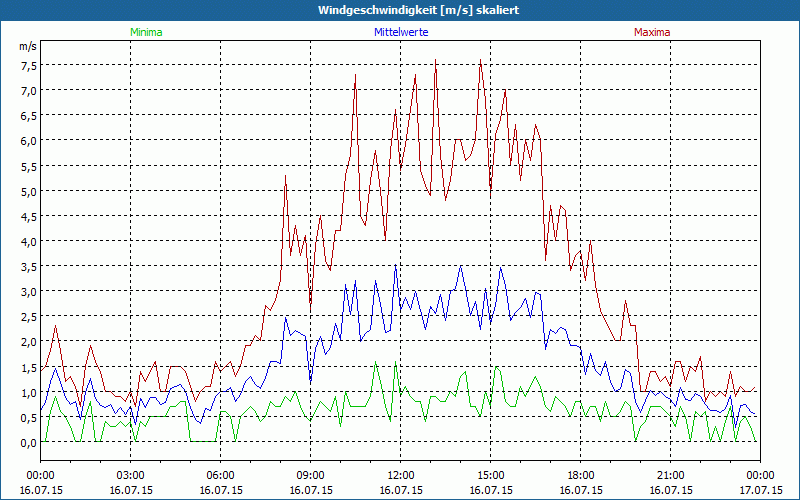Click the 18:00 time axis label
Image resolution: width=800 pixels, height=500 pixels.
pyautogui.click(x=581, y=476)
